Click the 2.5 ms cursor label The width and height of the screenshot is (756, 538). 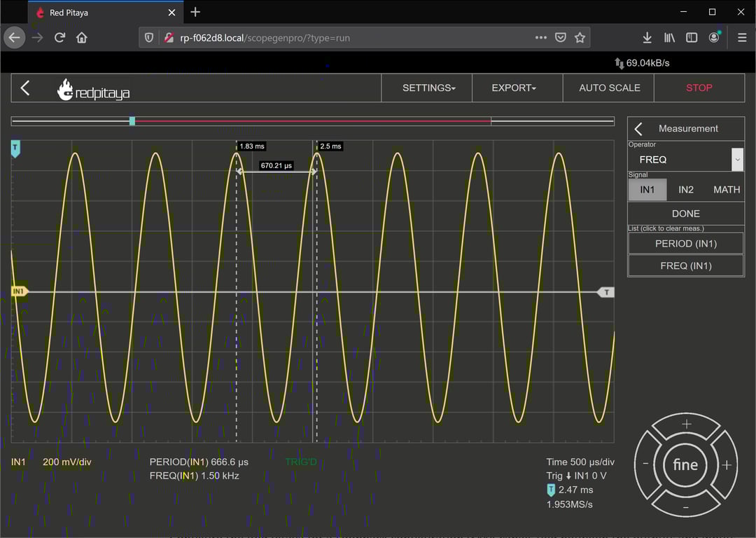click(330, 146)
